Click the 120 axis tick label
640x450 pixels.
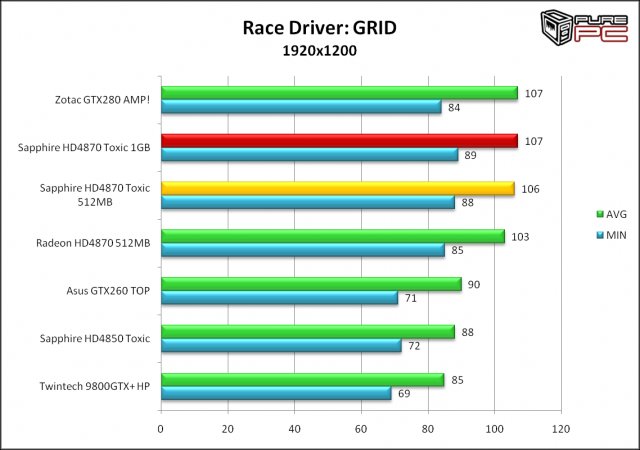(x=561, y=429)
